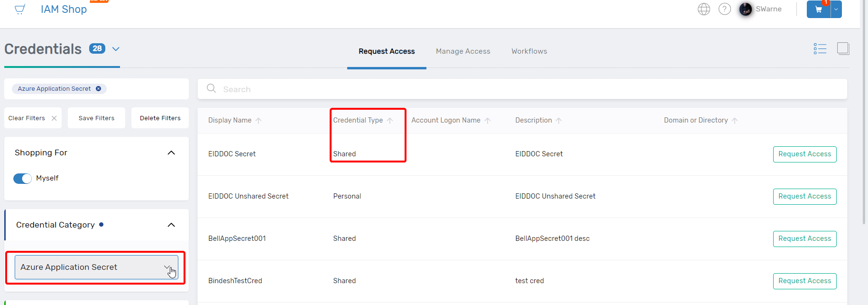The height and width of the screenshot is (305, 868).
Task: Open the blue cart button
Action: 819,10
